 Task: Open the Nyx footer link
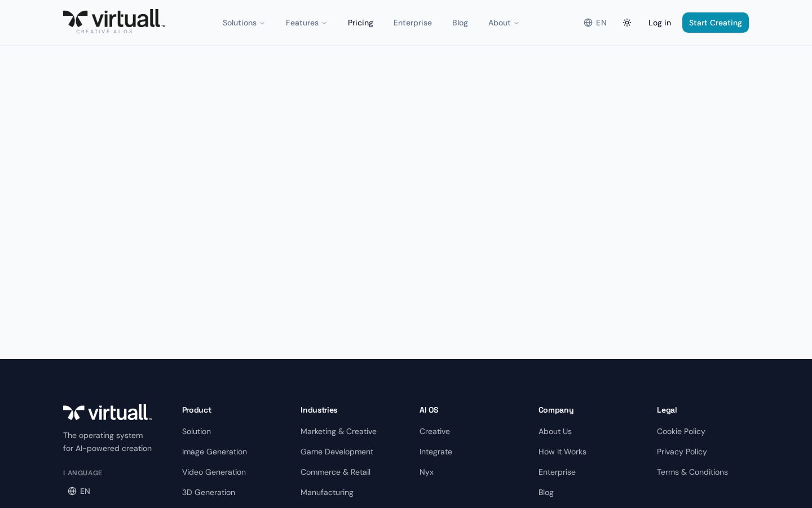pyautogui.click(x=426, y=472)
